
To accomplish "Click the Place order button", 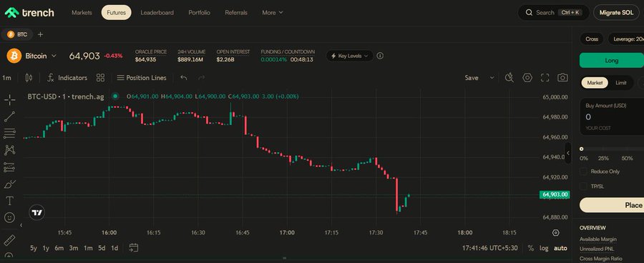I will click(x=612, y=205).
